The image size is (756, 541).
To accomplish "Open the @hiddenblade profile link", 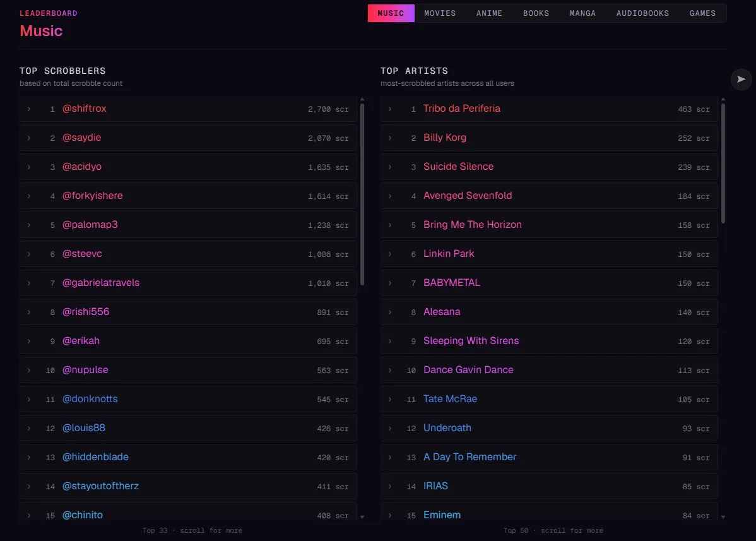I will coord(95,456).
